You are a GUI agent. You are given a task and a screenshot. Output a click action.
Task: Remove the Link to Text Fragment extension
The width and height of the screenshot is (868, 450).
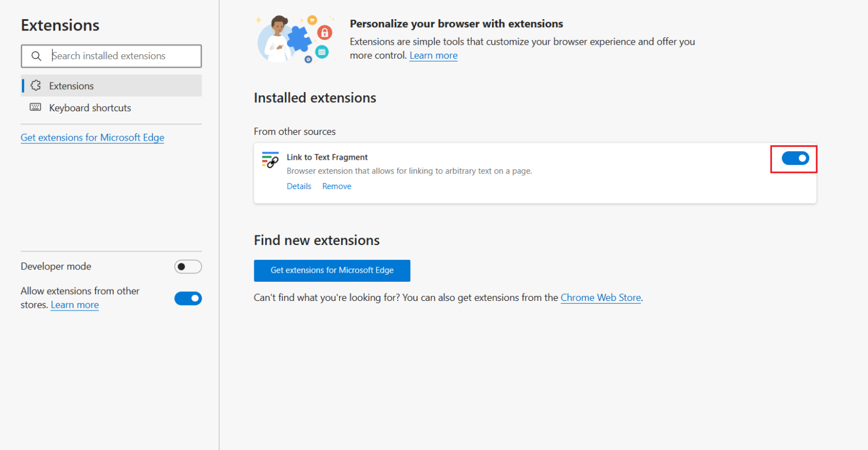pyautogui.click(x=337, y=186)
